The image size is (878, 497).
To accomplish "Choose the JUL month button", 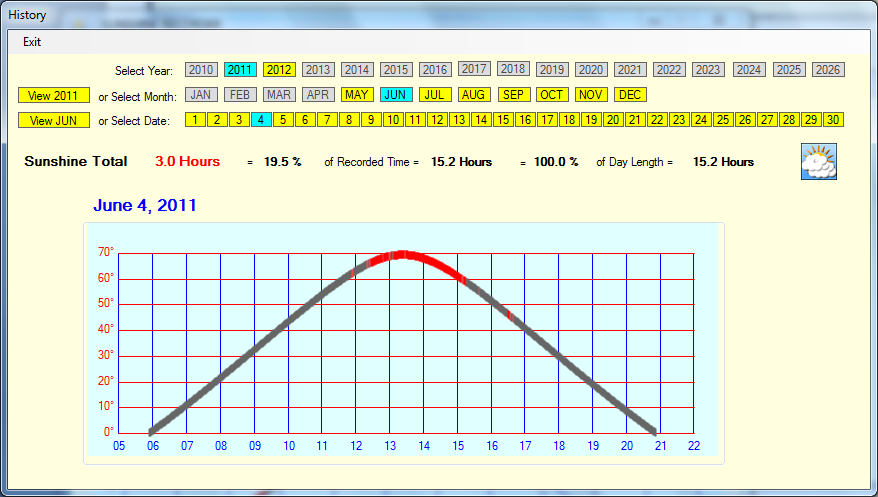I will 435,95.
